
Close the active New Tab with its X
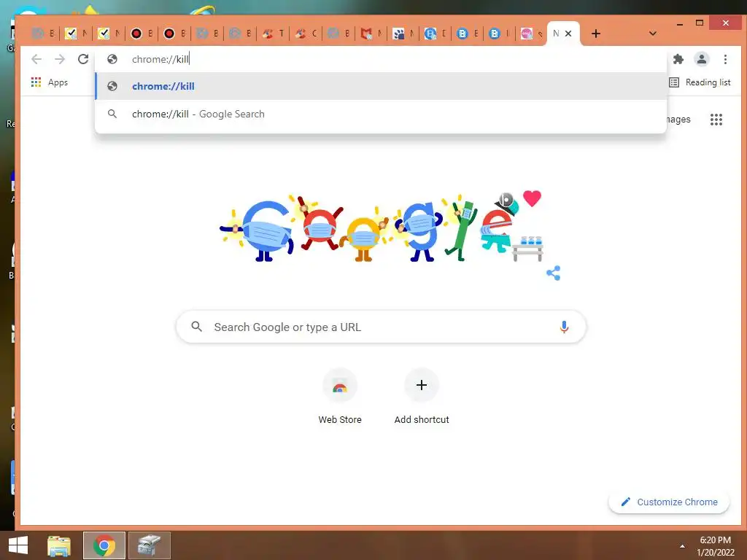(568, 34)
